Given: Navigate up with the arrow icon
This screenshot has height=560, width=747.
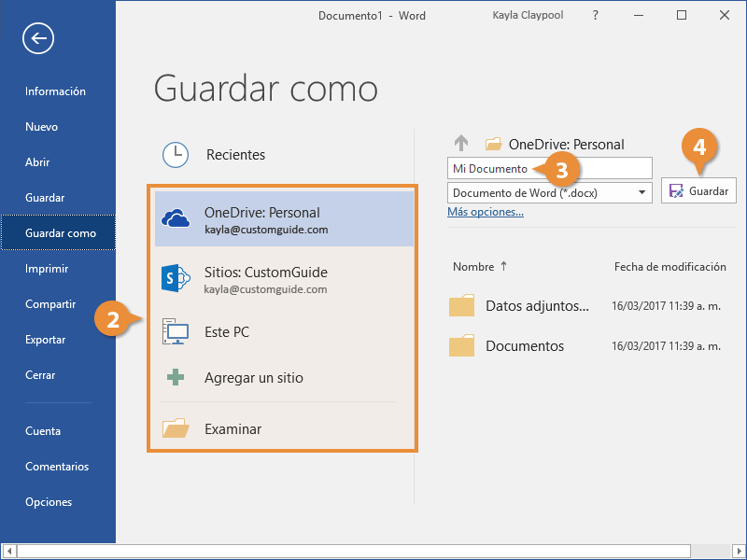Looking at the screenshot, I should pyautogui.click(x=461, y=143).
